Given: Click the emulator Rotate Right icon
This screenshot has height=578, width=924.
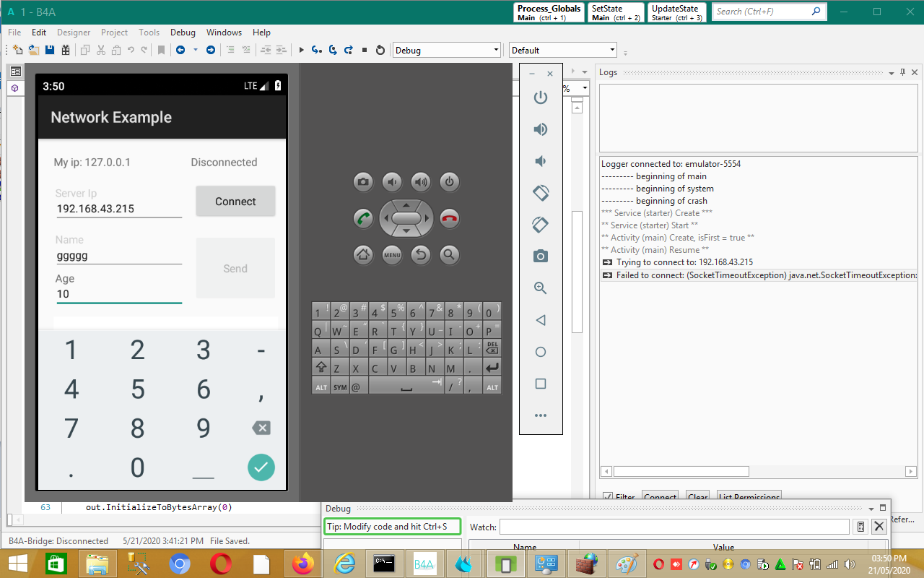Looking at the screenshot, I should click(541, 225).
